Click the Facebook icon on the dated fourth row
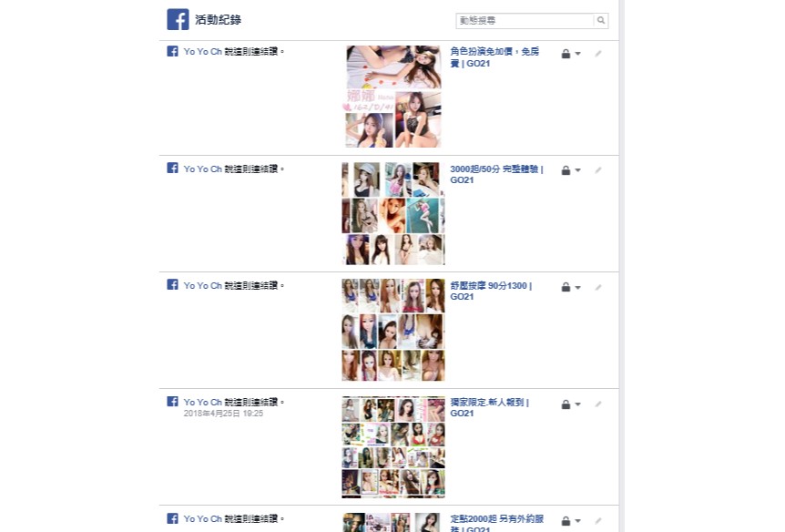 [x=172, y=401]
